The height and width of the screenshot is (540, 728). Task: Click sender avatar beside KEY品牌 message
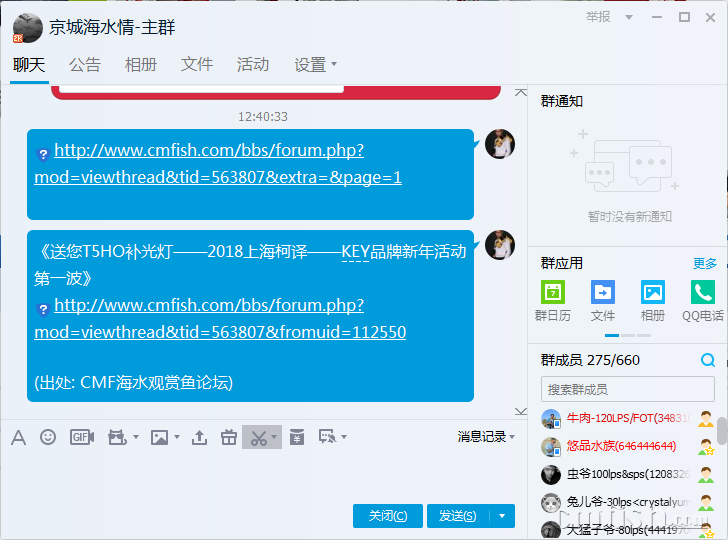500,245
